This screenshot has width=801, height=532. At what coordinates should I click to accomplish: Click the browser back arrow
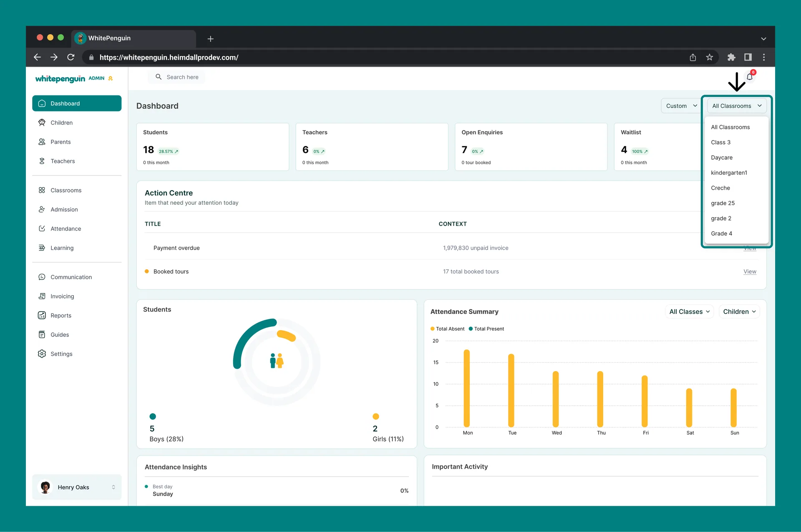pos(37,57)
